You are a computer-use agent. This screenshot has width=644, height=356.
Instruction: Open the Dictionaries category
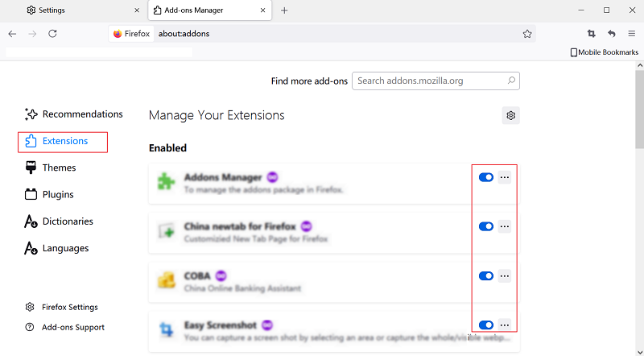point(59,221)
